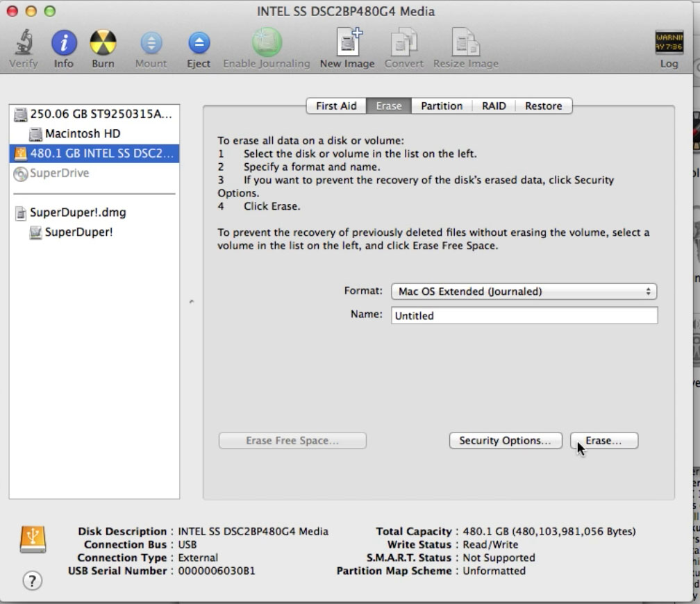The width and height of the screenshot is (700, 604).
Task: Select the SuperDuper!.dmg disk image
Action: point(94,212)
